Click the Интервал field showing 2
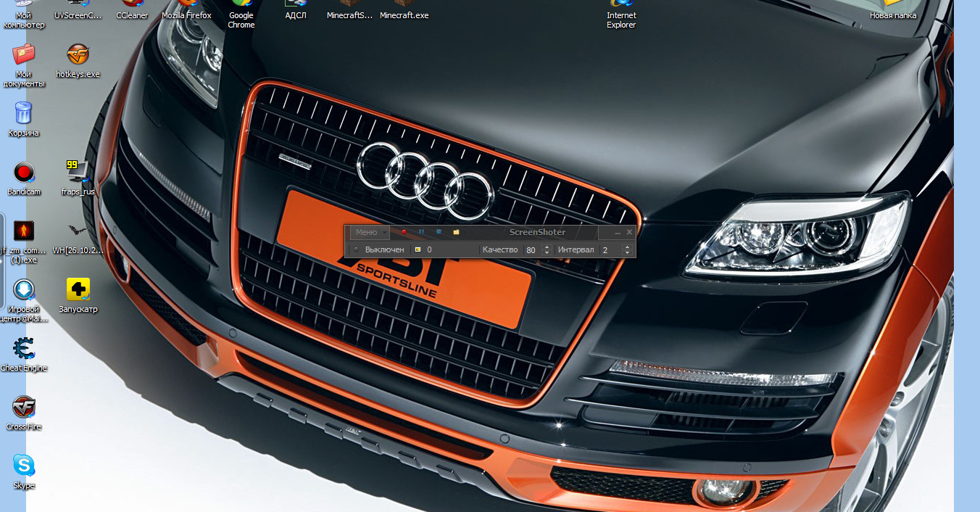 click(610, 249)
